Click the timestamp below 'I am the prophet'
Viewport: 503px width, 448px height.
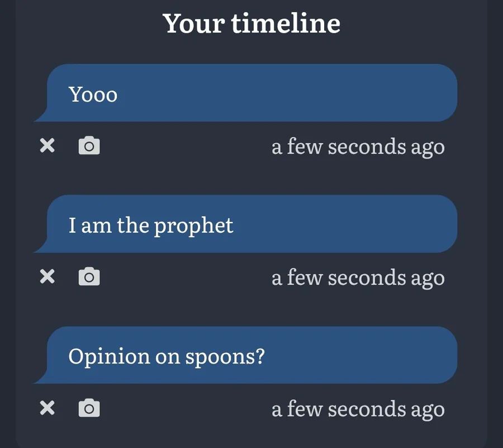(358, 278)
